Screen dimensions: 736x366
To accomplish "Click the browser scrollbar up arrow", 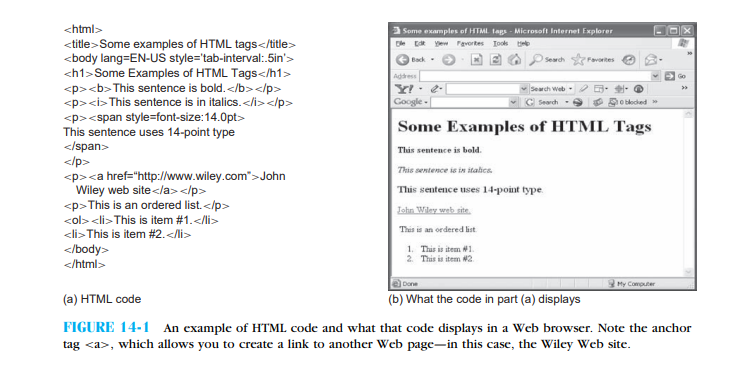I will pos(688,114).
